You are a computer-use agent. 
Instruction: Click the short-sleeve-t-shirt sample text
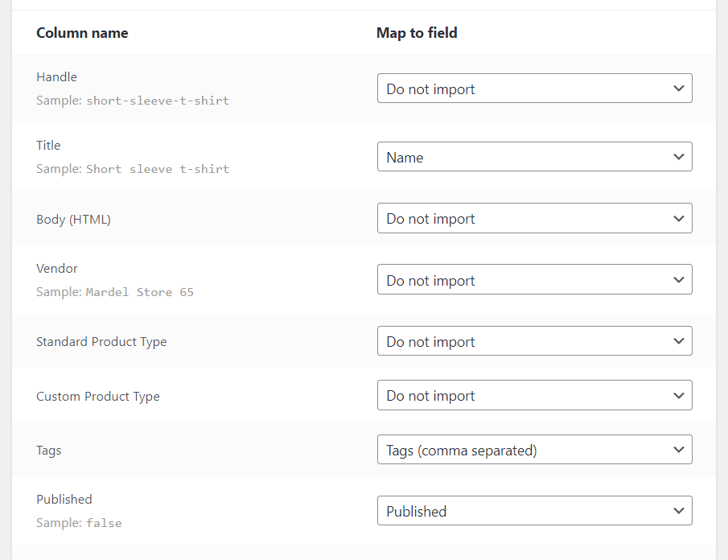(158, 100)
